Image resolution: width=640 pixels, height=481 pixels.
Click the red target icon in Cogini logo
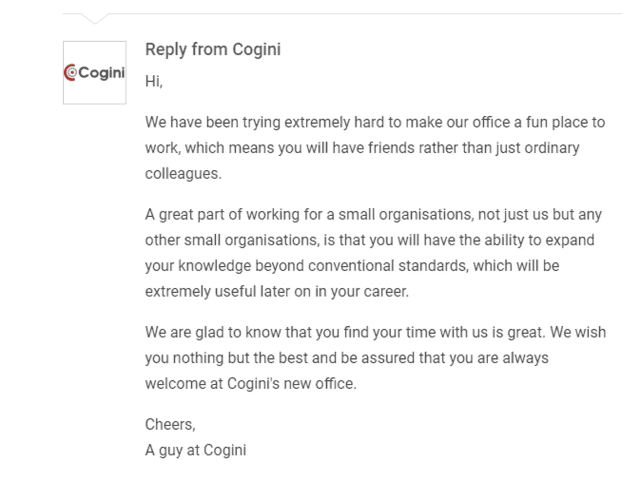71,73
